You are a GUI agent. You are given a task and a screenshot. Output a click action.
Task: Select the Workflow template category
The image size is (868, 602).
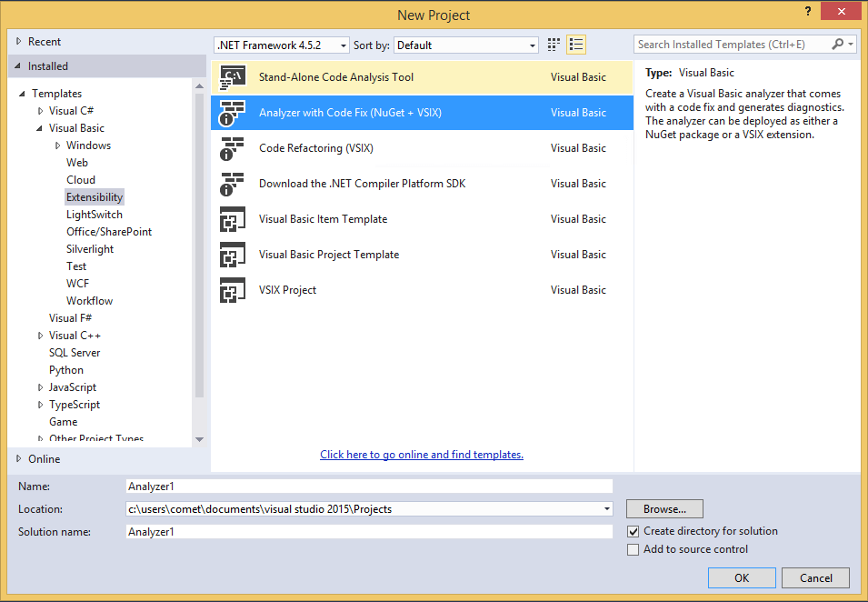click(x=90, y=301)
